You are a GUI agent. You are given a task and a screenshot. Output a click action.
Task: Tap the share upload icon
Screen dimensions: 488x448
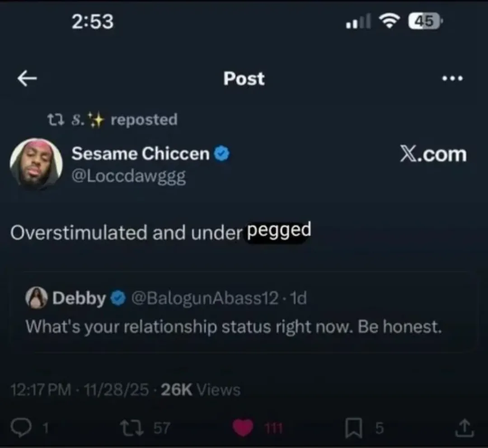(x=466, y=428)
